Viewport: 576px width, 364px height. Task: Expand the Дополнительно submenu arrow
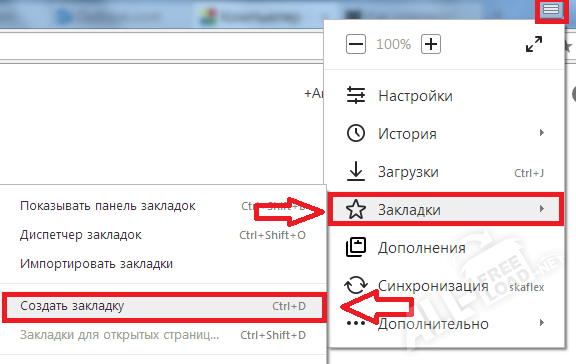[541, 322]
